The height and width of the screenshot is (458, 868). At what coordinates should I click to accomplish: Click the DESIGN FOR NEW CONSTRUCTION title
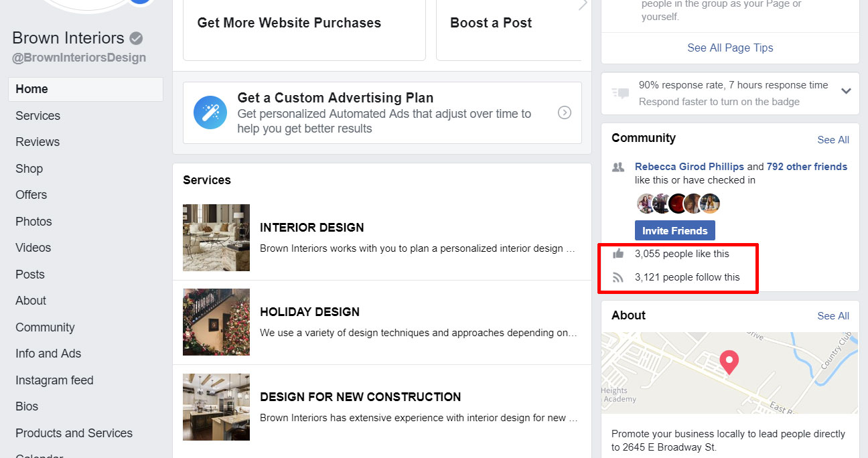click(360, 397)
